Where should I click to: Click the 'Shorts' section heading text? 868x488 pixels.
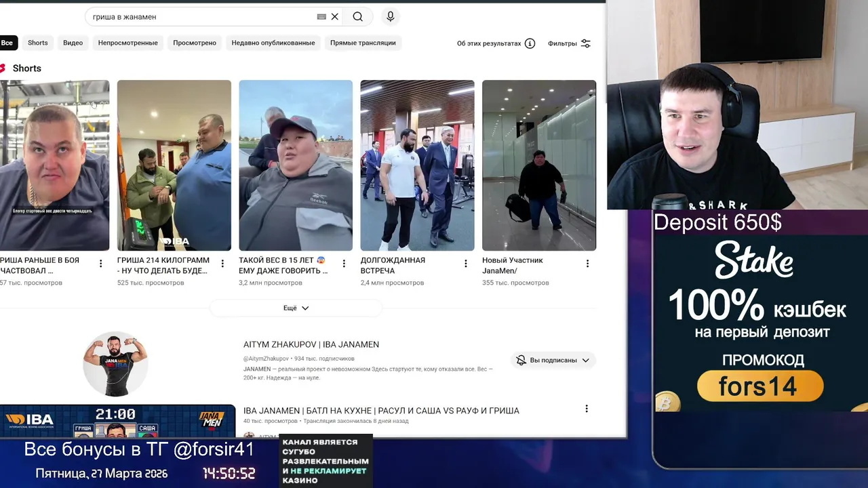[x=27, y=68]
